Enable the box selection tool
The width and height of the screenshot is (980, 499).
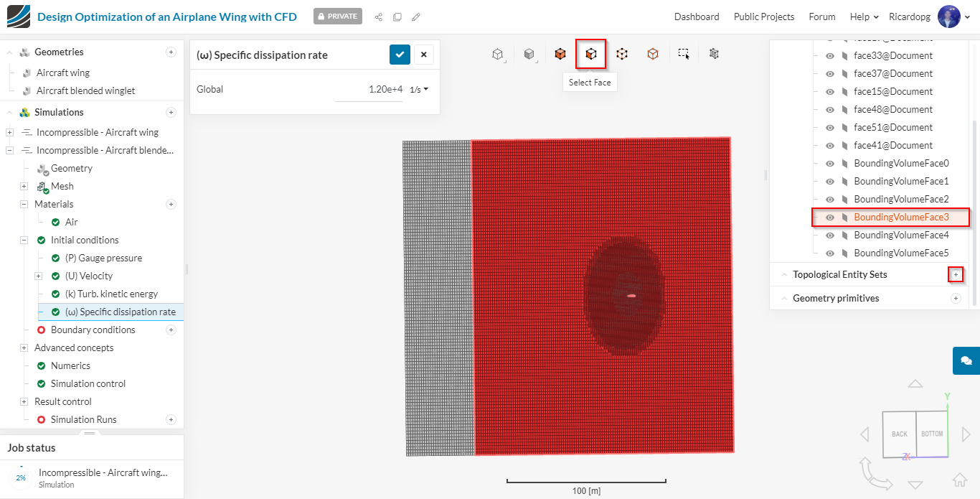684,54
